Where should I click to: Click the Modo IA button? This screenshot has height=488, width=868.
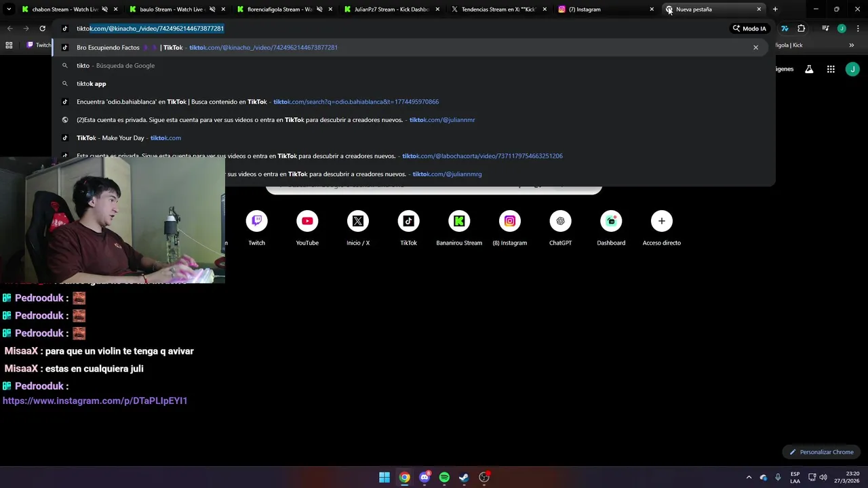pyautogui.click(x=749, y=28)
